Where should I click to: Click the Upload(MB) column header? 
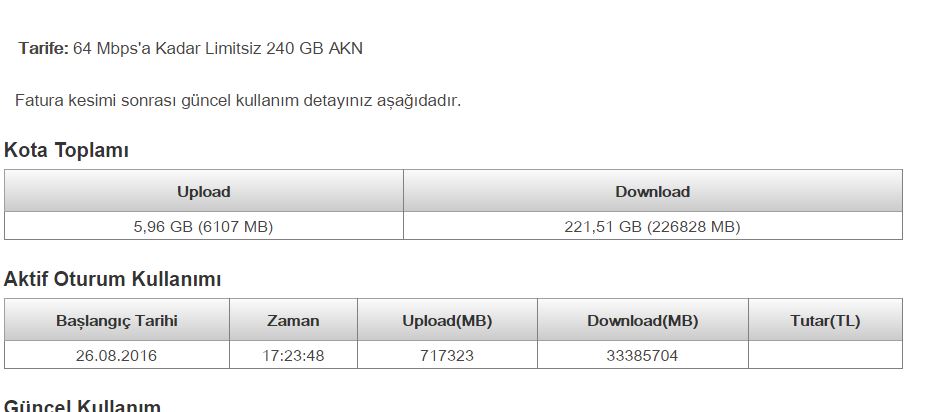(x=447, y=321)
